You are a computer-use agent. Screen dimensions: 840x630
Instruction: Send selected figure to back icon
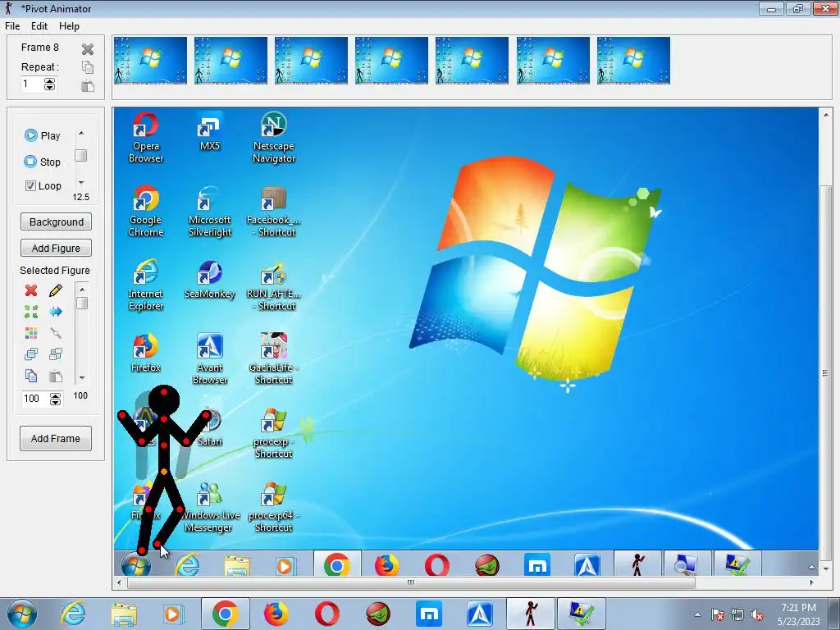point(56,354)
